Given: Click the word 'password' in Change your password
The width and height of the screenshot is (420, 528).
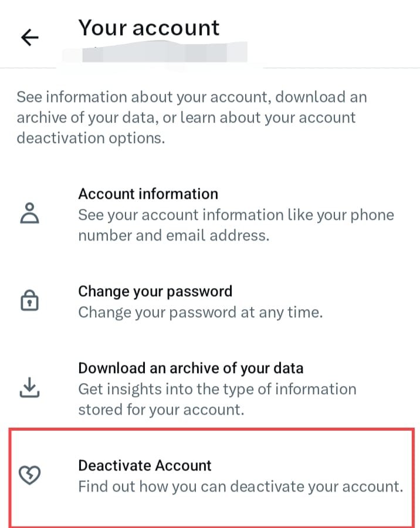Looking at the screenshot, I should 199,292.
